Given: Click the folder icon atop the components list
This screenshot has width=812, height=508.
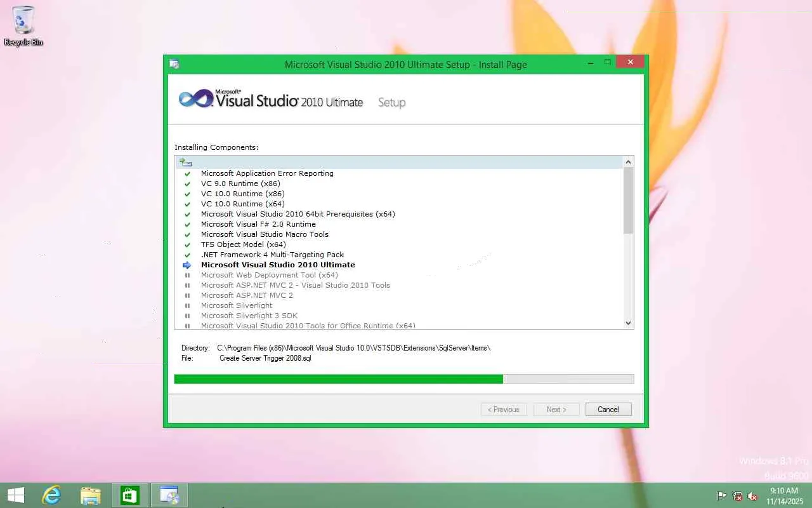Looking at the screenshot, I should point(185,163).
